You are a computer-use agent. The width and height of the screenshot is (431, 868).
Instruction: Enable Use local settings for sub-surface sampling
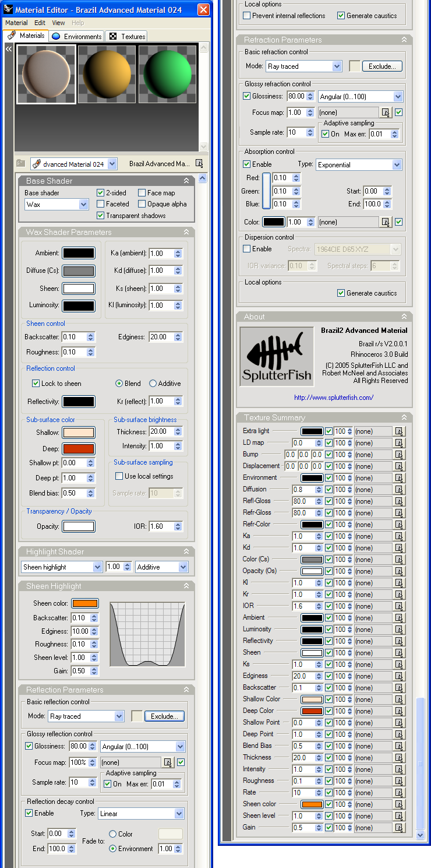pyautogui.click(x=119, y=476)
